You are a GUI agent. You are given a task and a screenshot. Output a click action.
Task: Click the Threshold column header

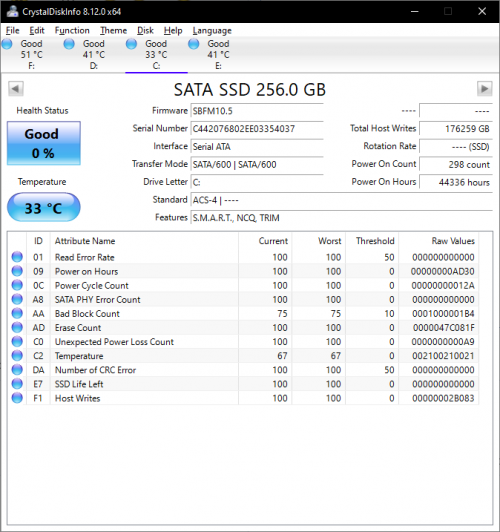tap(372, 241)
